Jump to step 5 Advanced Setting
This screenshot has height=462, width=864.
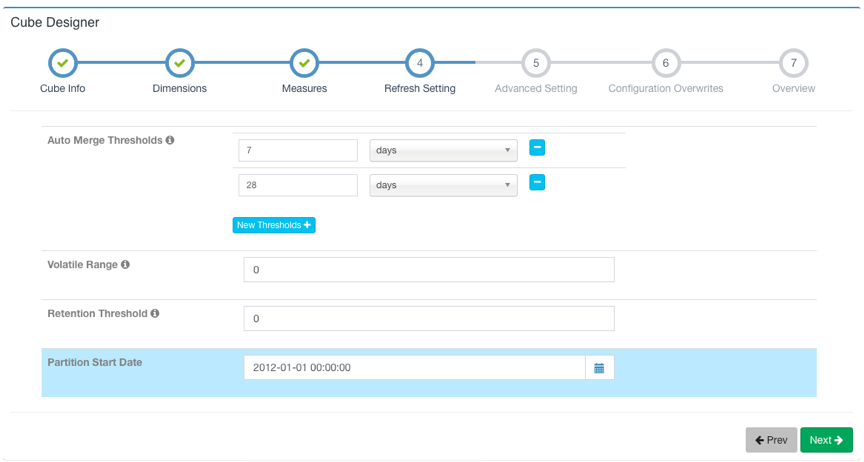536,63
